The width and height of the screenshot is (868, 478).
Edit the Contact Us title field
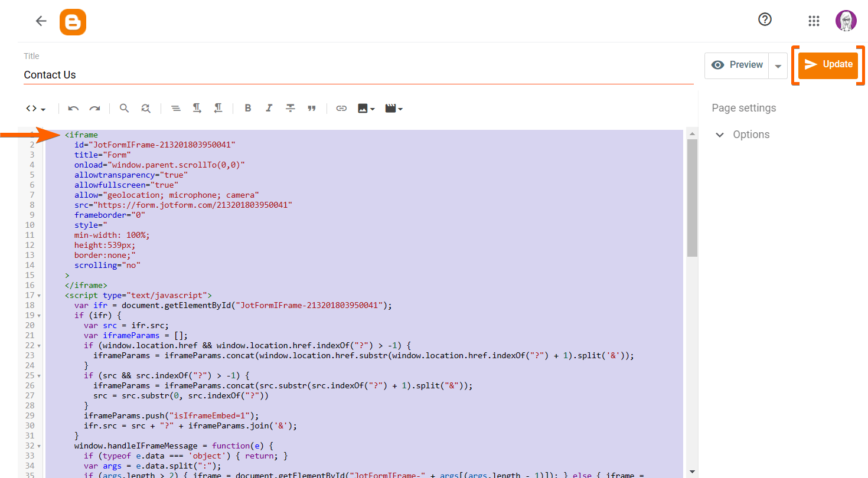[358, 75]
